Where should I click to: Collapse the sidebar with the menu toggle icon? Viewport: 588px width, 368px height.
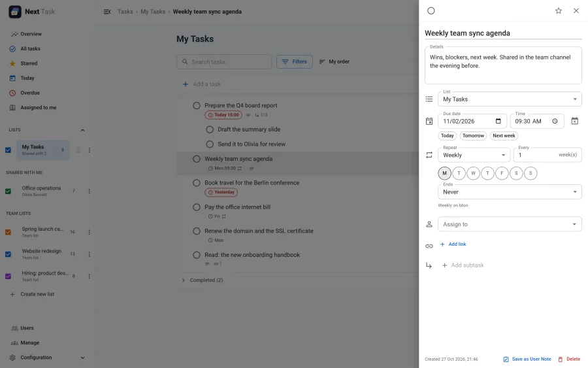coord(107,12)
